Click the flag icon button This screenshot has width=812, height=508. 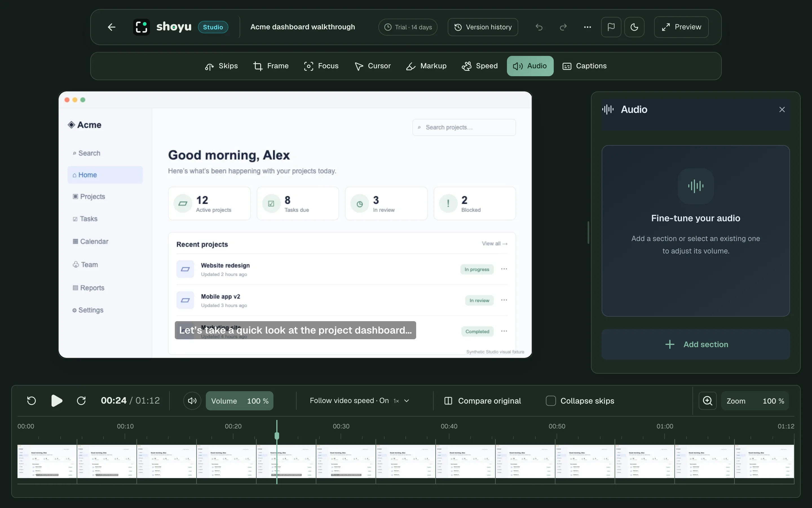click(611, 27)
